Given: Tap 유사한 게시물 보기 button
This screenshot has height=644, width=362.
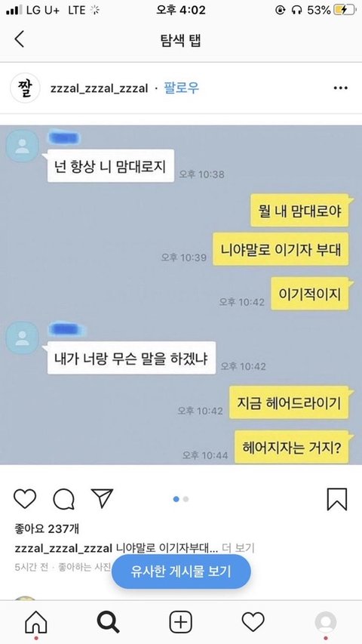Looking at the screenshot, I should [181, 572].
